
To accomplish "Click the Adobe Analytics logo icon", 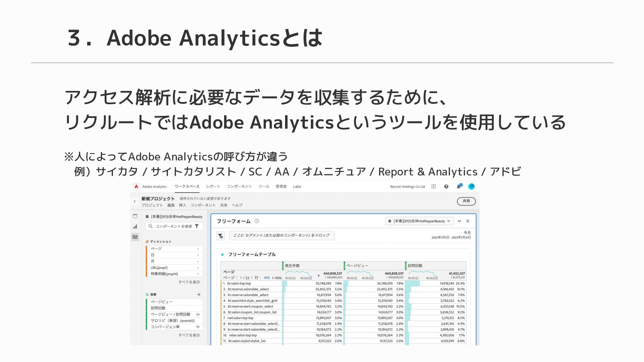I will click(136, 187).
